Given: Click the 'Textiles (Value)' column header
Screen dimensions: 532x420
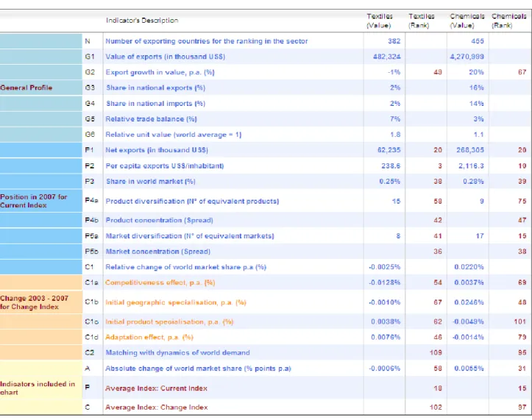Looking at the screenshot, I should pyautogui.click(x=380, y=21).
